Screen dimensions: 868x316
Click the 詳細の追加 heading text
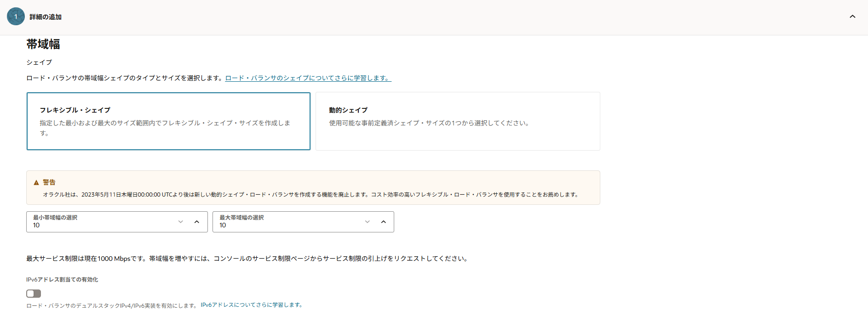coord(46,17)
